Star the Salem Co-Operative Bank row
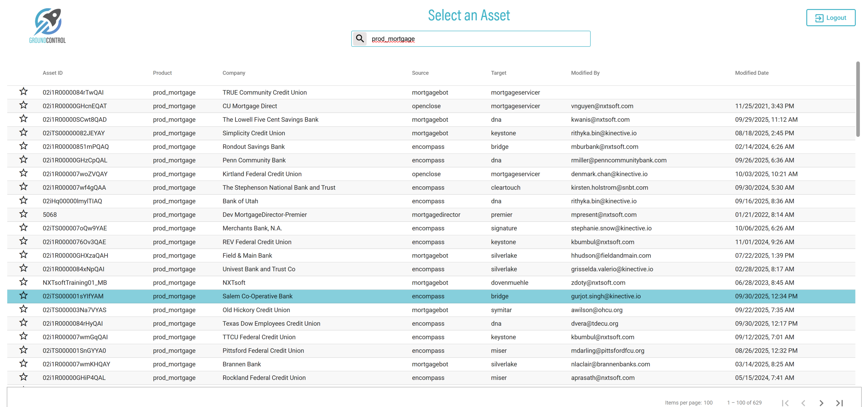 [23, 295]
